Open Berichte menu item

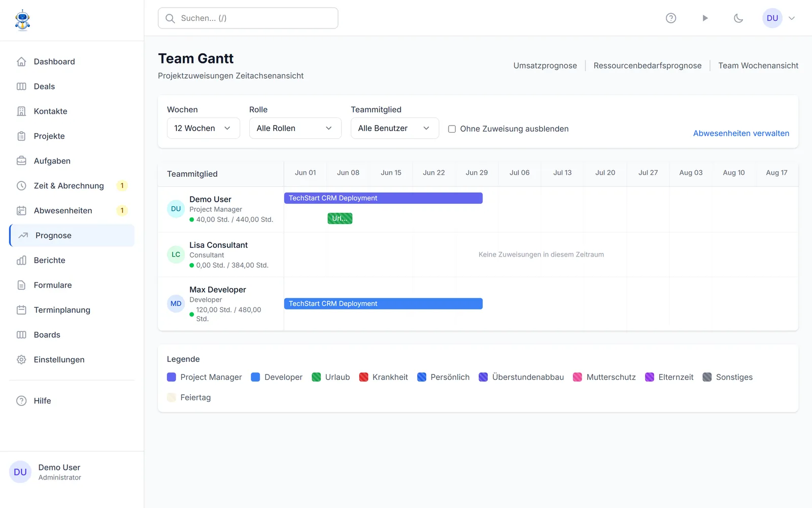[72, 261]
